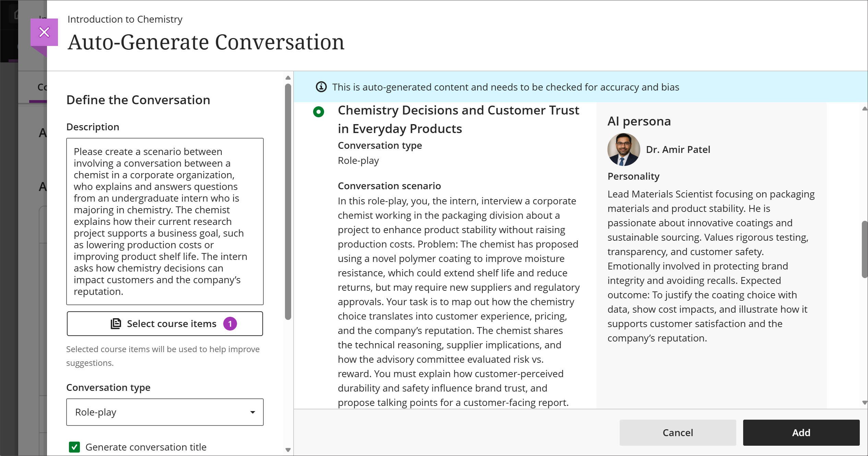Edit the Description text box
The width and height of the screenshot is (868, 456).
(165, 221)
